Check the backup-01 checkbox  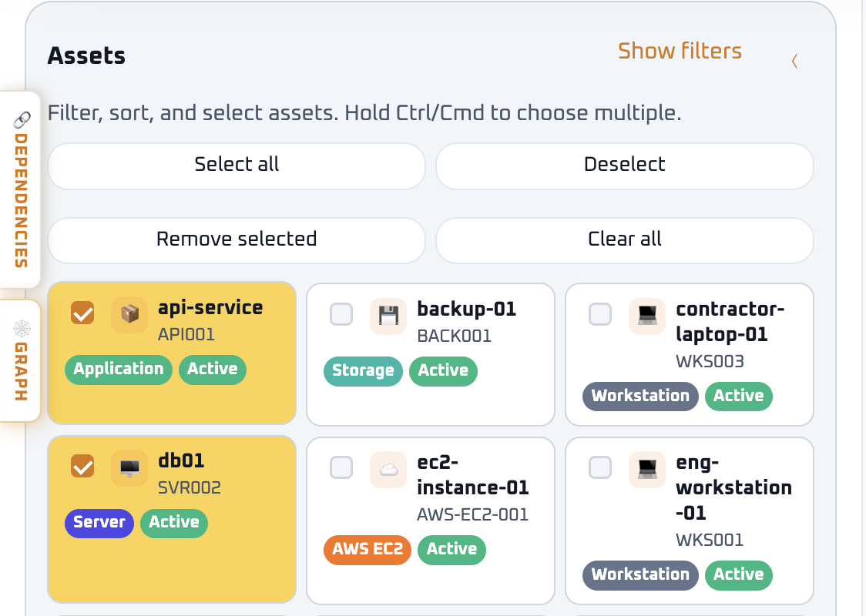[x=341, y=314]
